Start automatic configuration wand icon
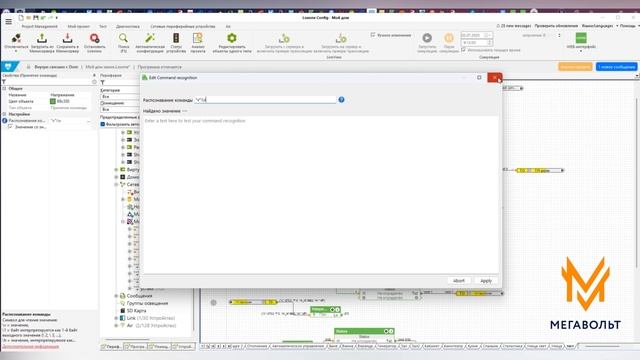This screenshot has width=640, height=360. coord(150,38)
